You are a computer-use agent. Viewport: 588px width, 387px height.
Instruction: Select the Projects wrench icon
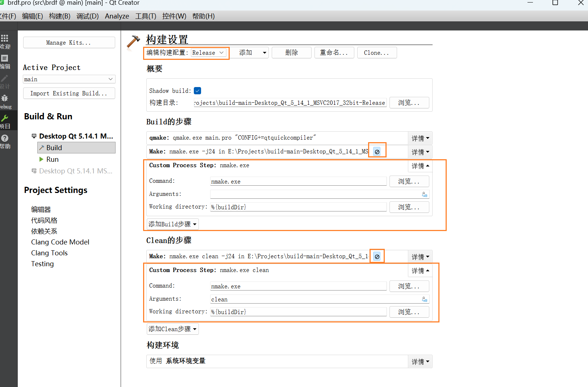point(5,118)
